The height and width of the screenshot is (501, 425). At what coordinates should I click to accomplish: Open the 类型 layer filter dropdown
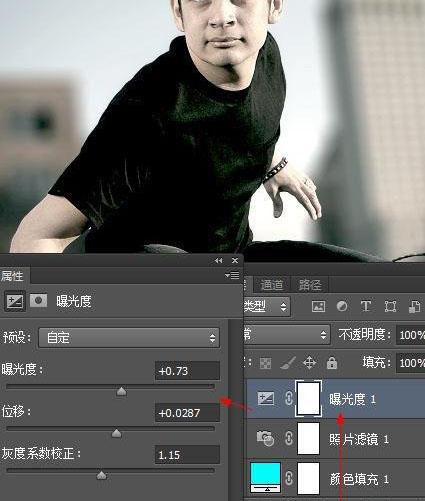[267, 306]
